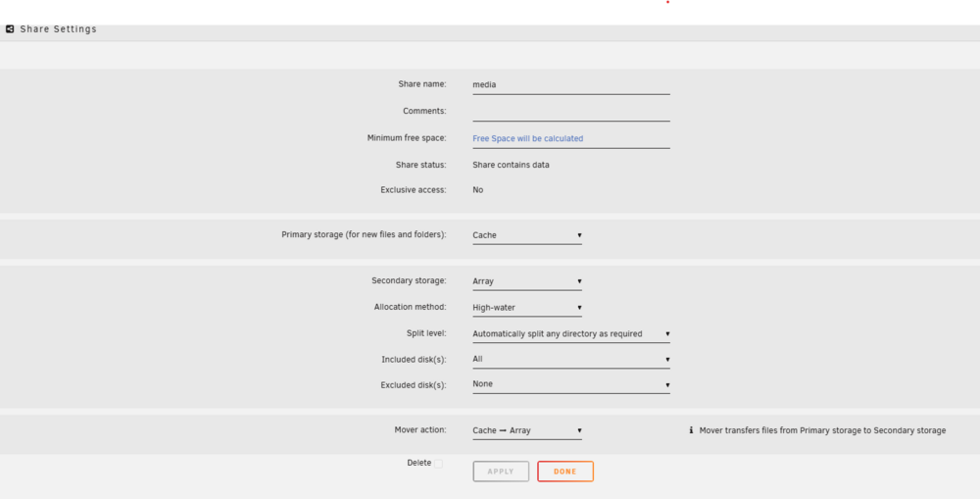Click the 'Mover action:' label

(420, 429)
